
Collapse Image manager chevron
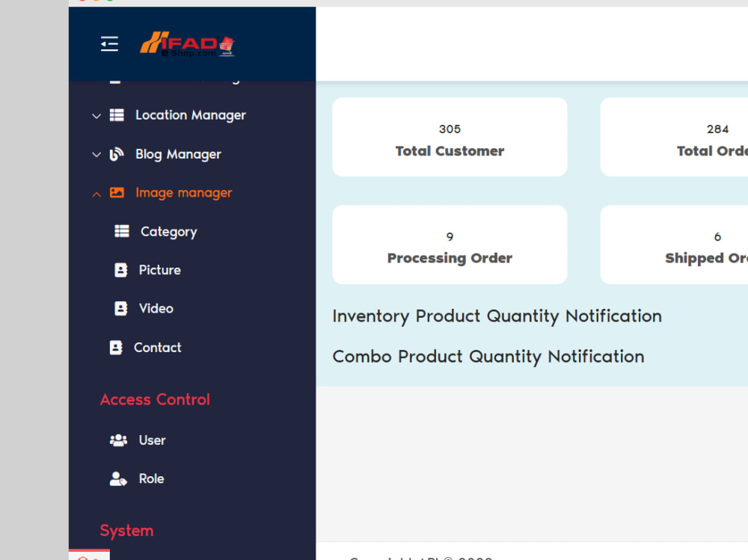point(96,194)
